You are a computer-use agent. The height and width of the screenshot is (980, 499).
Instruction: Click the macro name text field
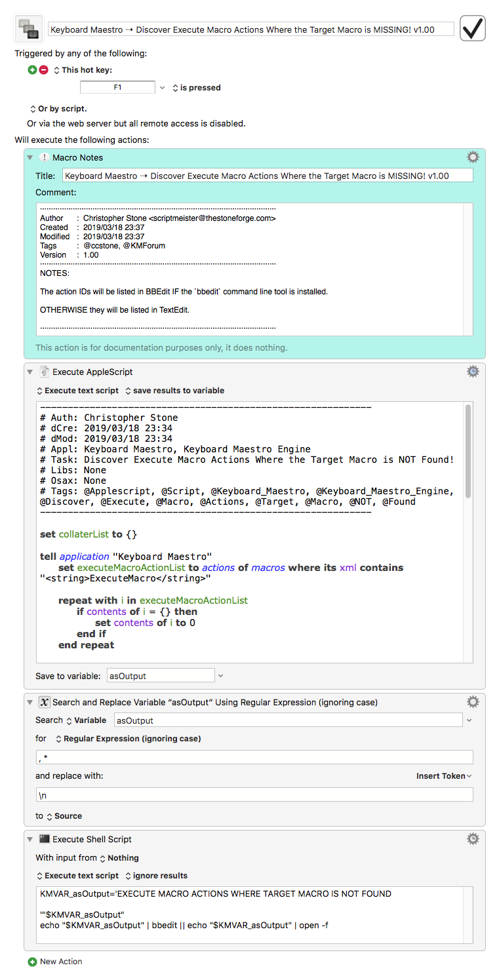(x=251, y=29)
